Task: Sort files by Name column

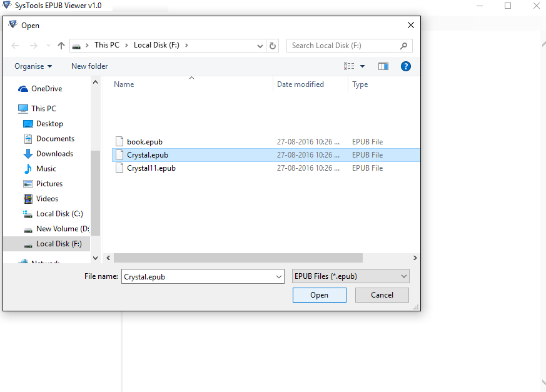Action: (124, 84)
